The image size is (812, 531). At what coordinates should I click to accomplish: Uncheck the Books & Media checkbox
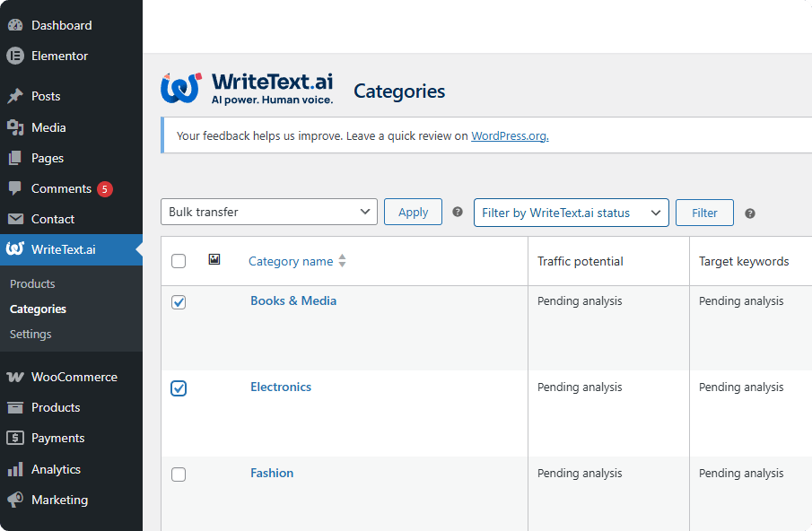179,302
